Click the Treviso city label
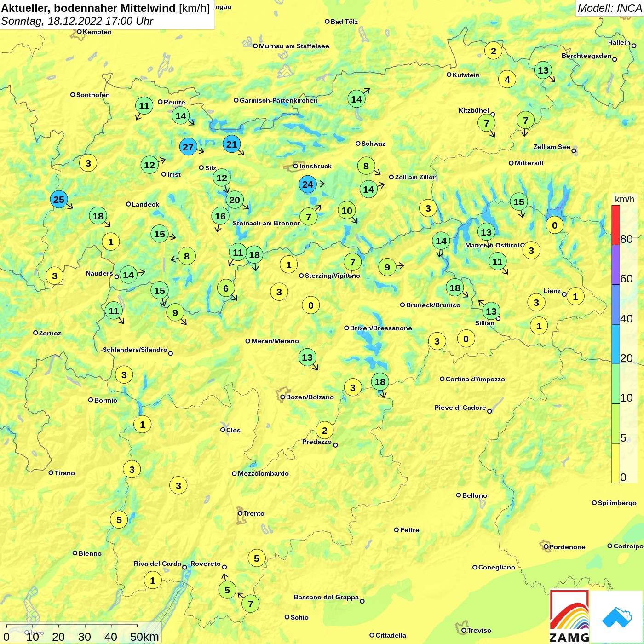Image resolution: width=644 pixels, height=644 pixels. tap(479, 630)
